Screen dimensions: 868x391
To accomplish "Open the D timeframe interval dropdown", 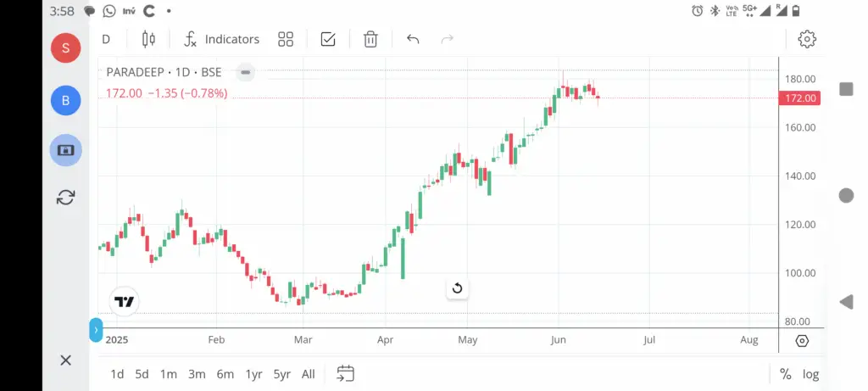I will (x=106, y=39).
